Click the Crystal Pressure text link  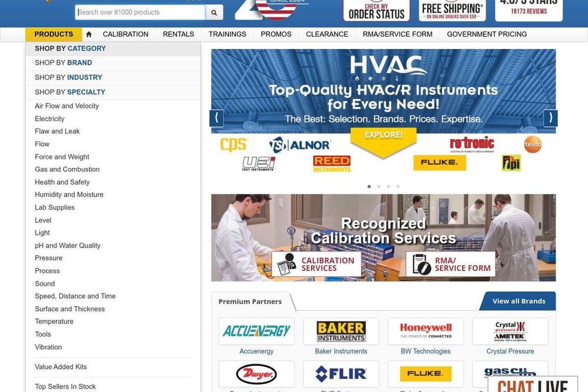click(510, 352)
